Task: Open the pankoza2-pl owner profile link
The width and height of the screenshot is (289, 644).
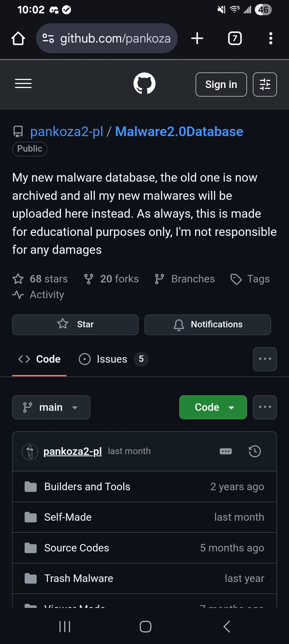Action: 67,132
